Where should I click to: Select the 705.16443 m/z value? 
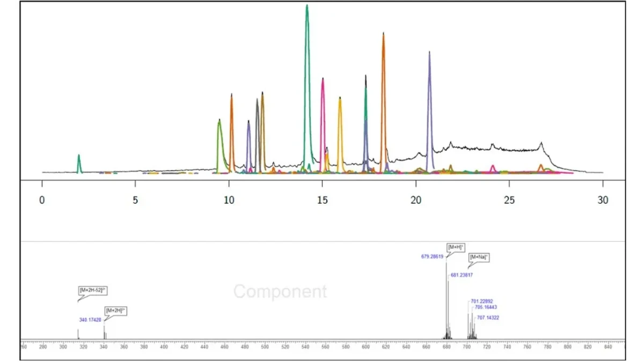[x=486, y=307]
